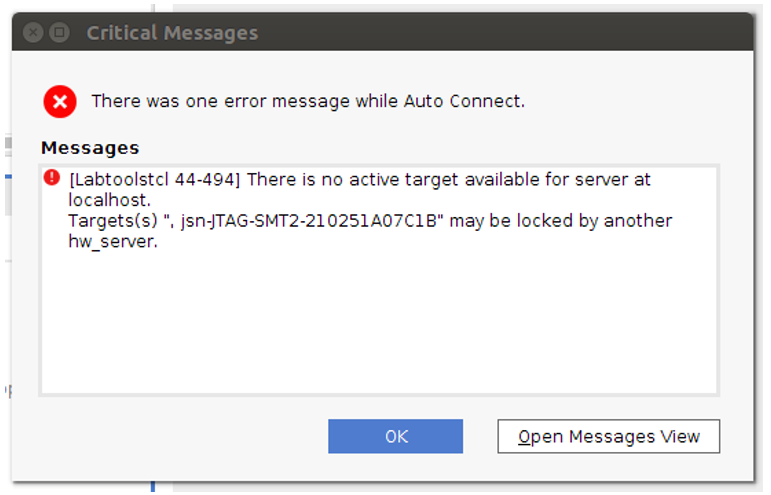This screenshot has width=771, height=495.
Task: Click the Auto Connect error summary text
Action: click(x=308, y=101)
